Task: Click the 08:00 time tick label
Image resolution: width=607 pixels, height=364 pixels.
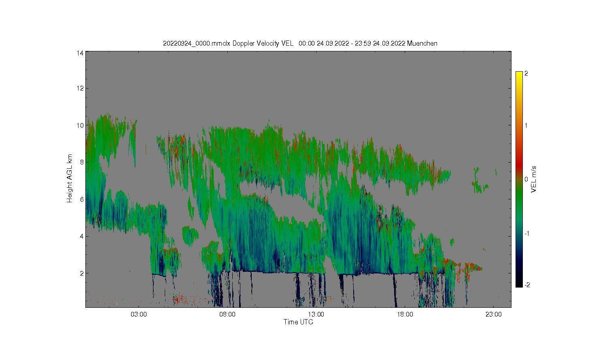Action: (x=227, y=315)
